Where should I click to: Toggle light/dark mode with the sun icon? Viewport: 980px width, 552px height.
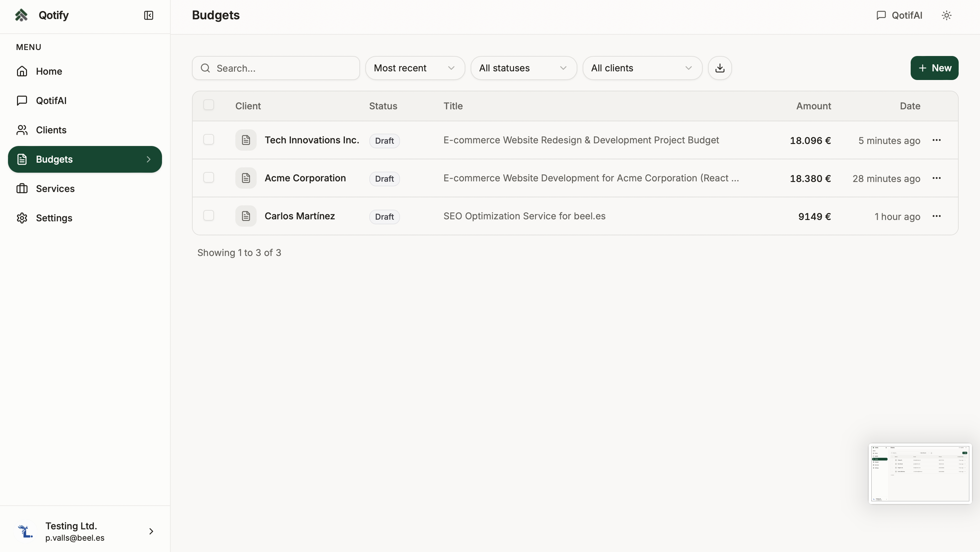(x=947, y=15)
